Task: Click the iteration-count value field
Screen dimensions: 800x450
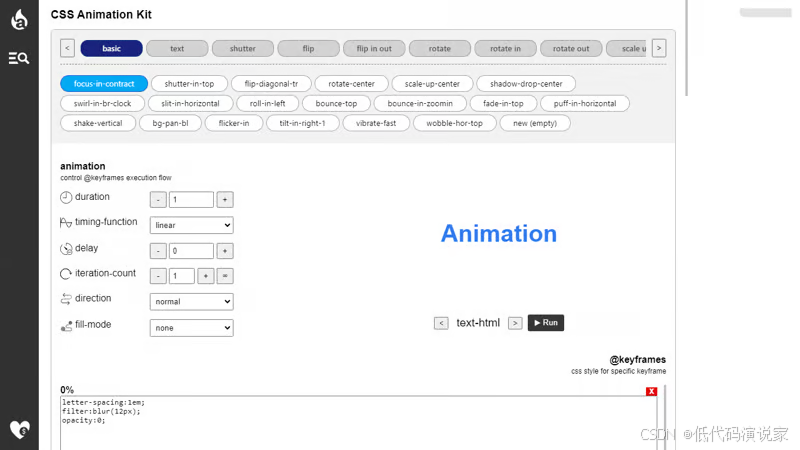Action: click(x=182, y=276)
